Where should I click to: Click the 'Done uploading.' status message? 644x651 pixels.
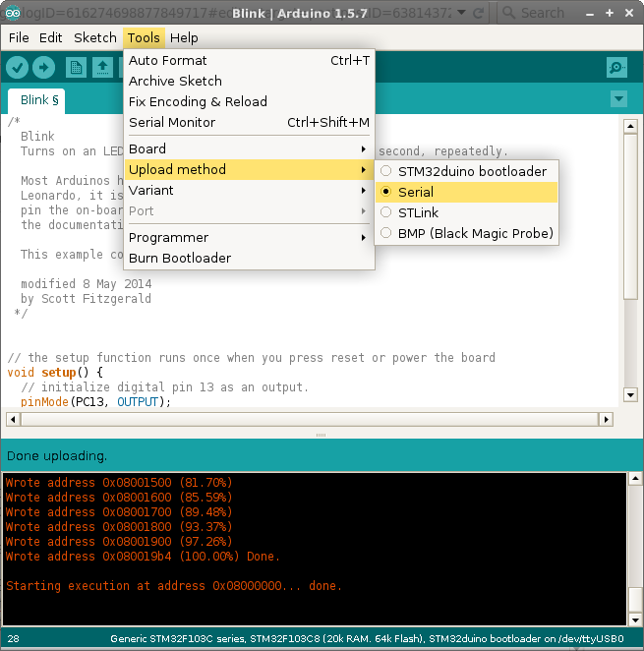point(57,456)
